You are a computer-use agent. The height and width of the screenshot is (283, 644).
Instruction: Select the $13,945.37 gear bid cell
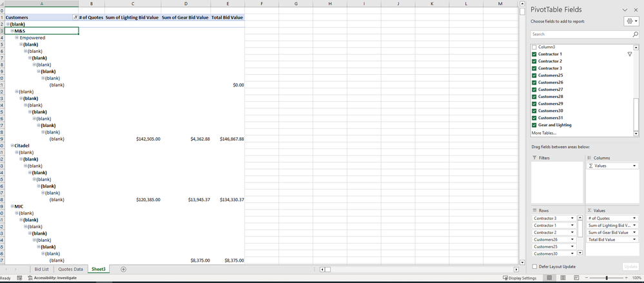186,200
